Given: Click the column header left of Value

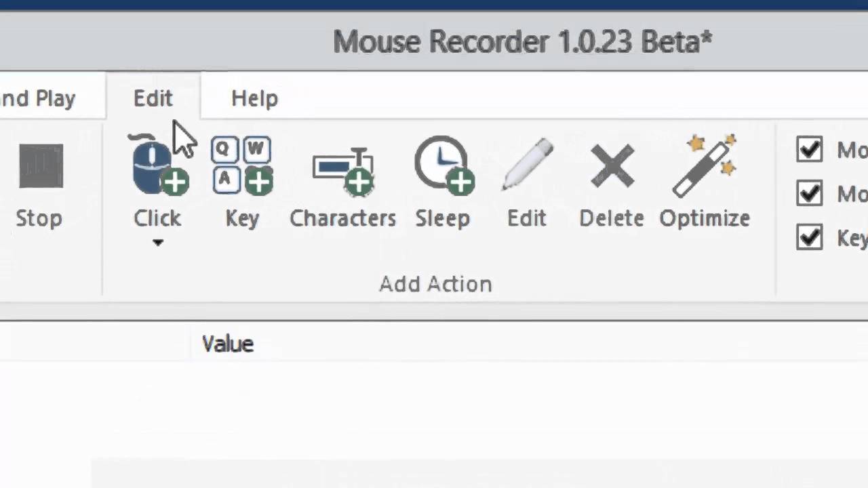Looking at the screenshot, I should point(95,344).
